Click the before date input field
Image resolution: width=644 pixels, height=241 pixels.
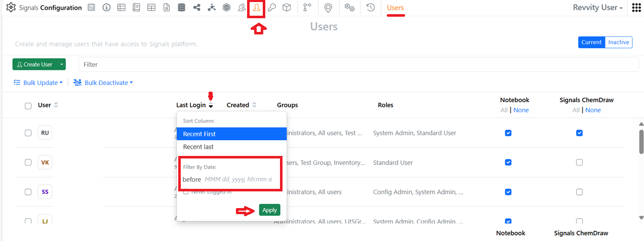[x=238, y=179]
